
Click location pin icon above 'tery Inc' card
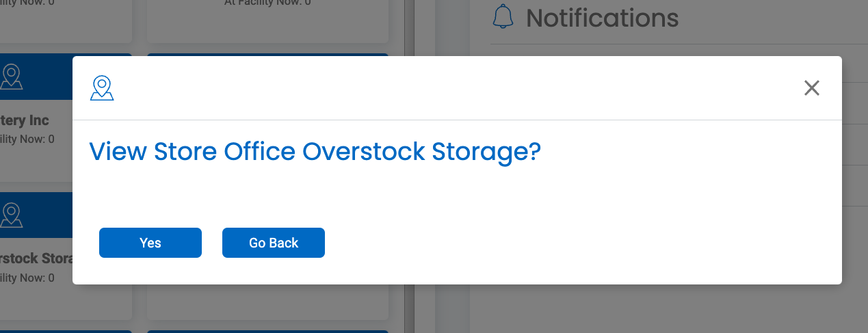tap(11, 77)
